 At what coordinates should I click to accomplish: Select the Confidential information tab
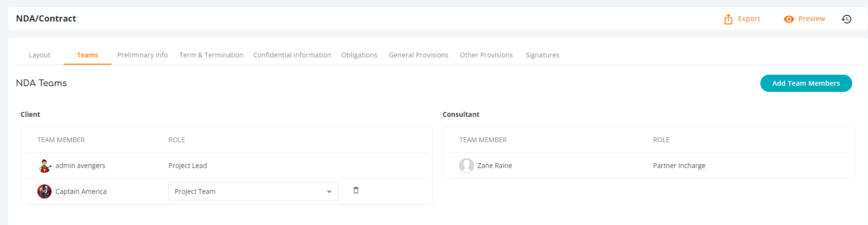point(292,55)
